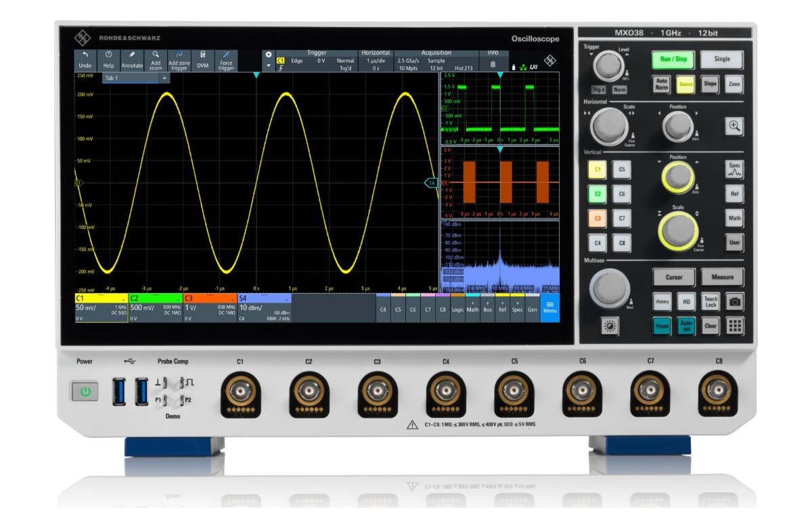Open the Help toolbar icon

click(108, 55)
